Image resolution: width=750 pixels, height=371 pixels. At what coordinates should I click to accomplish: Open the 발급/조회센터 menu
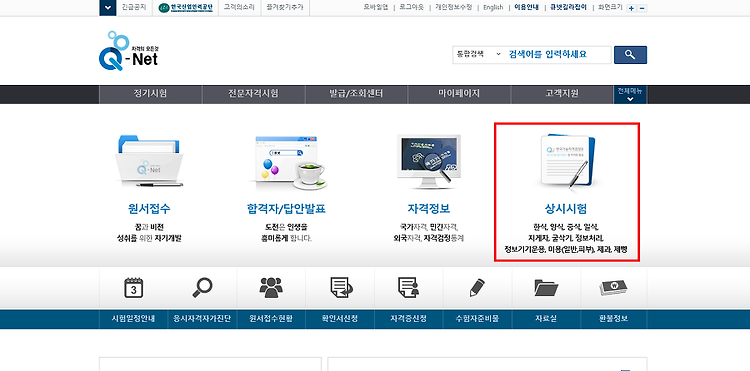[x=356, y=94]
